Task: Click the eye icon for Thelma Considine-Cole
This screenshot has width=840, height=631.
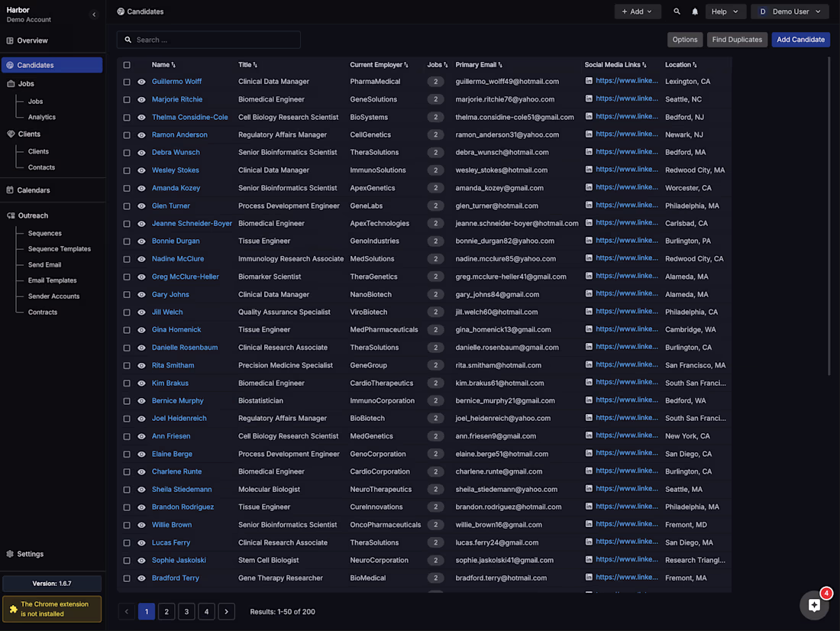Action: tap(141, 118)
